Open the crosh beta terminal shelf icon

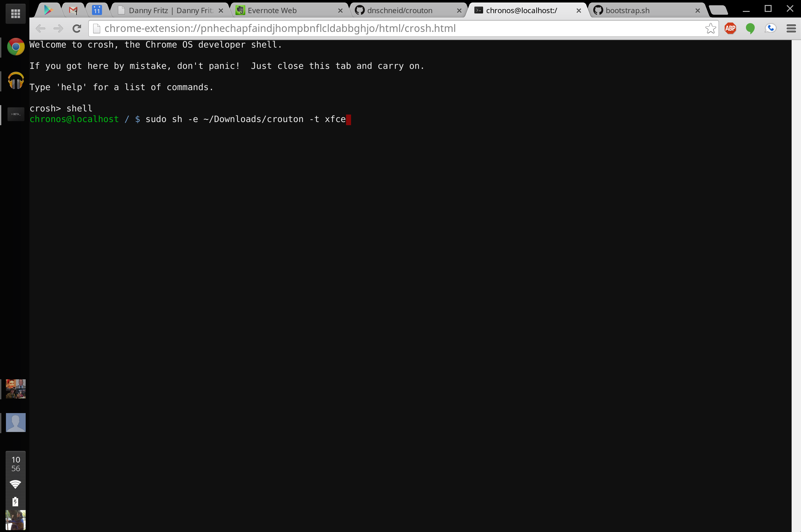15,114
